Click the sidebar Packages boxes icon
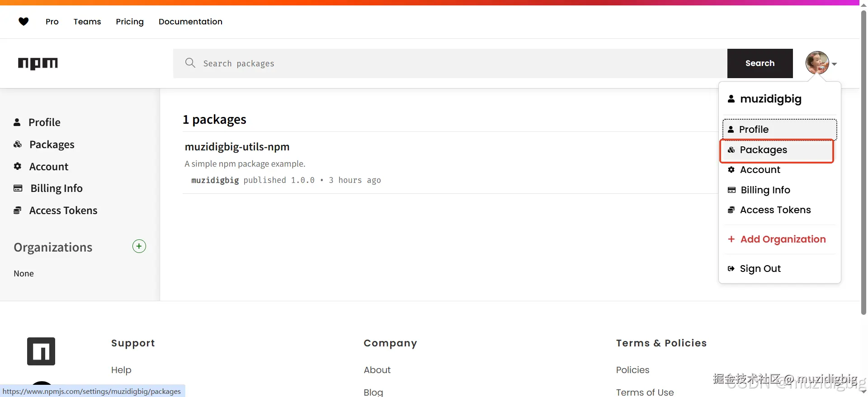 pos(18,144)
